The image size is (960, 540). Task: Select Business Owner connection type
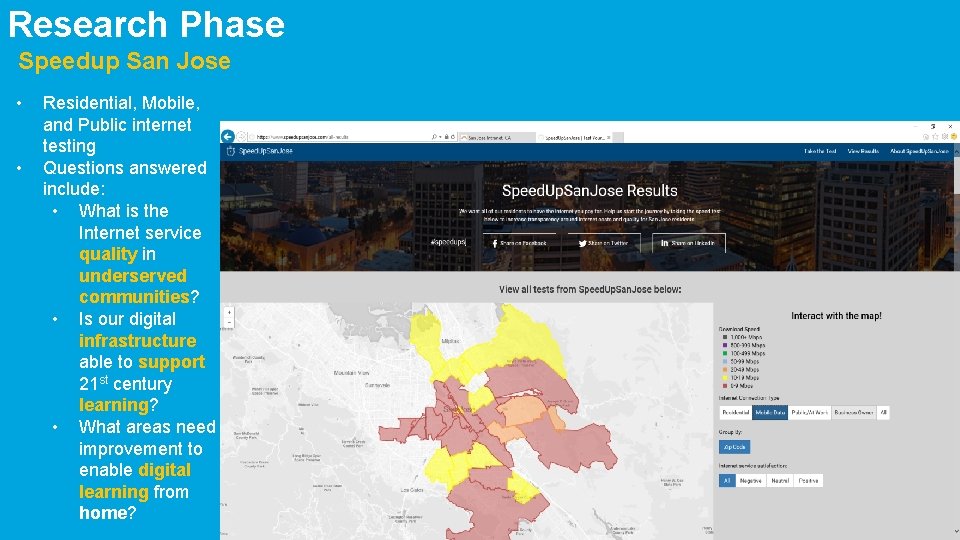(853, 413)
